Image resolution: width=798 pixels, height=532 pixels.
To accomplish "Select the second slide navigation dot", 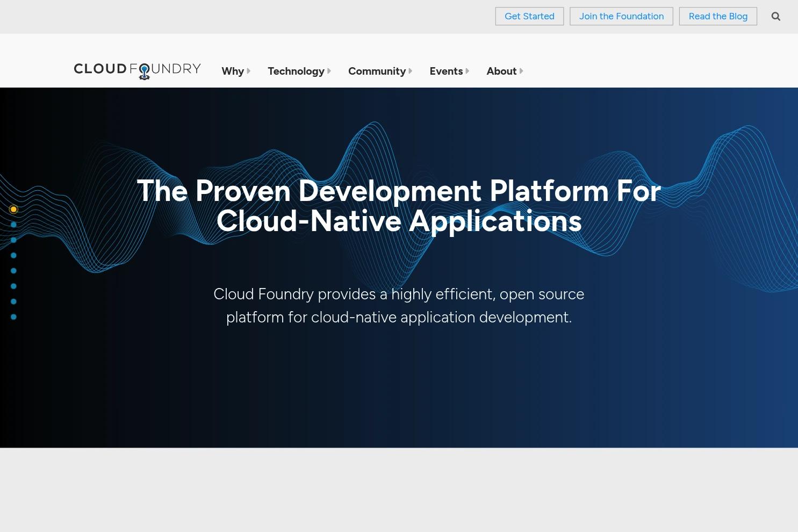I will (x=13, y=225).
